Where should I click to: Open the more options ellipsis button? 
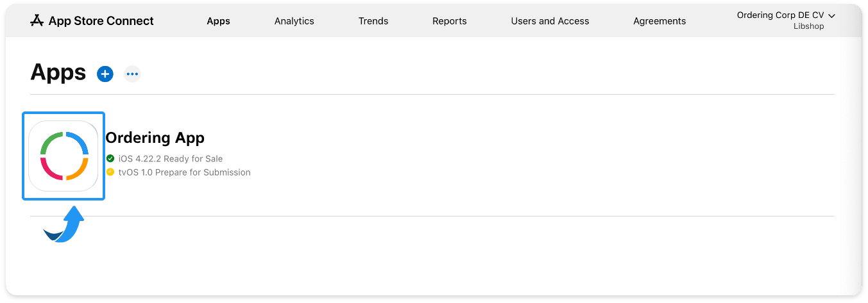[x=132, y=74]
